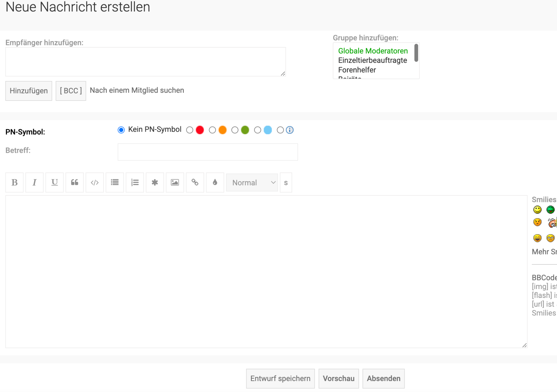The width and height of the screenshot is (557, 392).
Task: Apply italic formatting in editor toolbar
Action: click(x=35, y=183)
